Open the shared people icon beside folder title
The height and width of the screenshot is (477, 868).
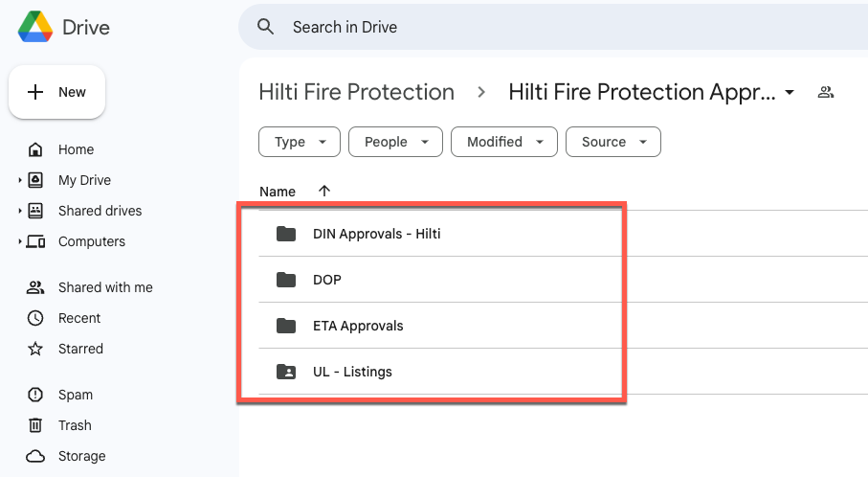click(x=825, y=92)
